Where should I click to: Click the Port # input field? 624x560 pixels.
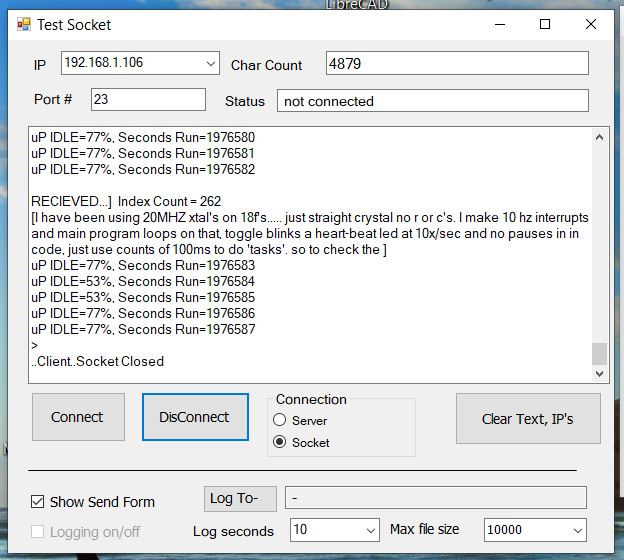tap(147, 99)
